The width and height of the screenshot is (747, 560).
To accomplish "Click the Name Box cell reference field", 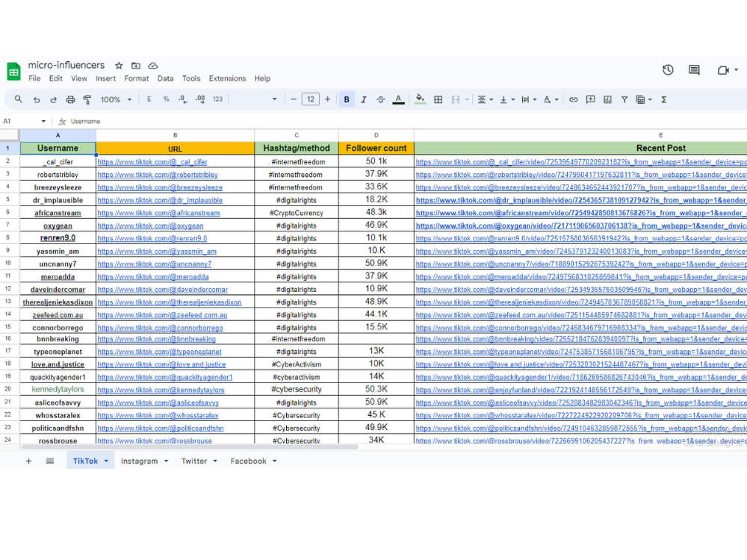I will [22, 121].
